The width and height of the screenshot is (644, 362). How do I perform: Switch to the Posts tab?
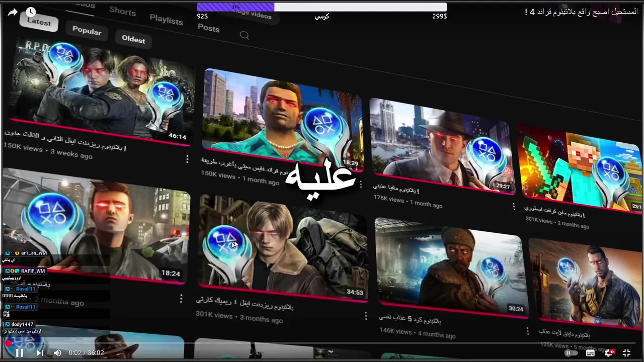pos(208,28)
